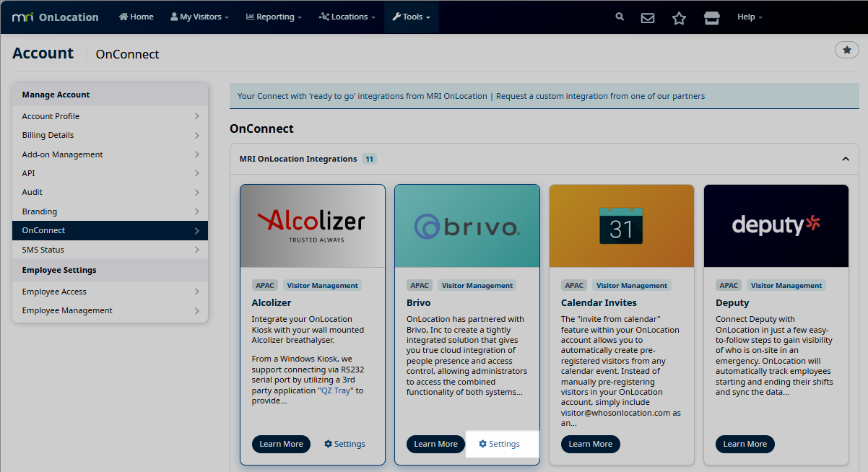Image resolution: width=868 pixels, height=472 pixels.
Task: Click the search magnifier icon
Action: pos(620,17)
